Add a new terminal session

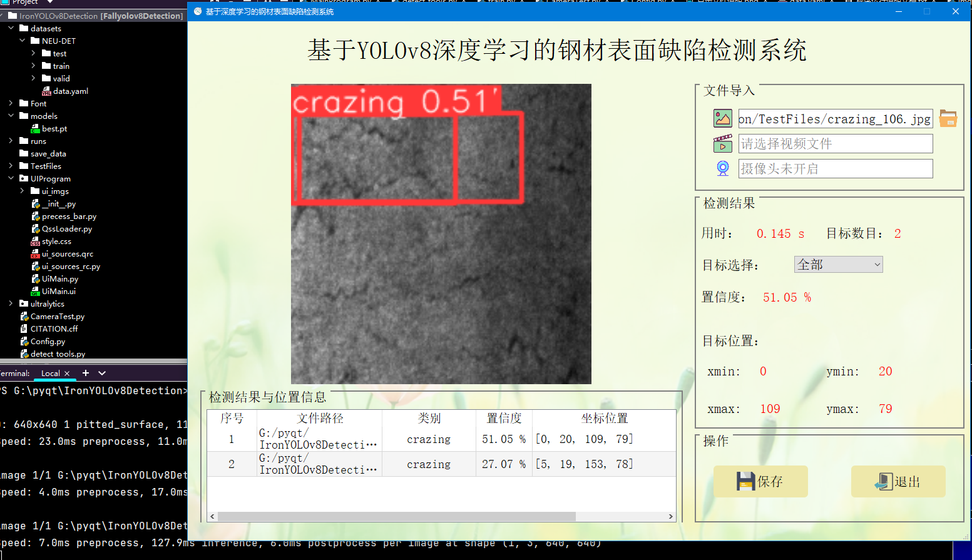click(x=86, y=373)
